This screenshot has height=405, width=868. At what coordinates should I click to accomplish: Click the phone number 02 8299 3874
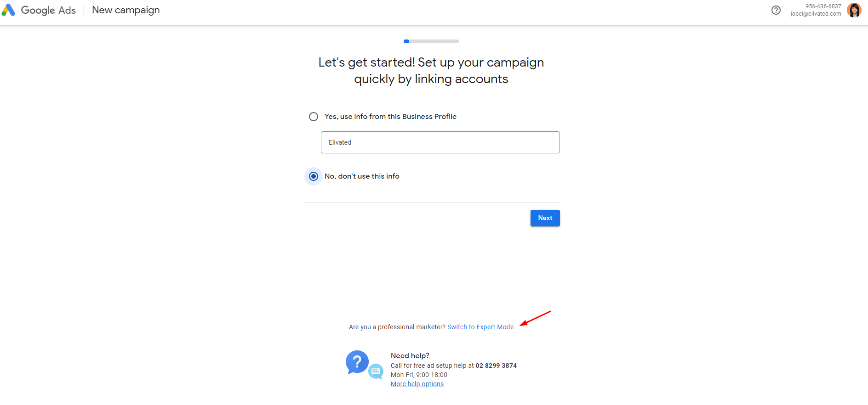tap(496, 366)
